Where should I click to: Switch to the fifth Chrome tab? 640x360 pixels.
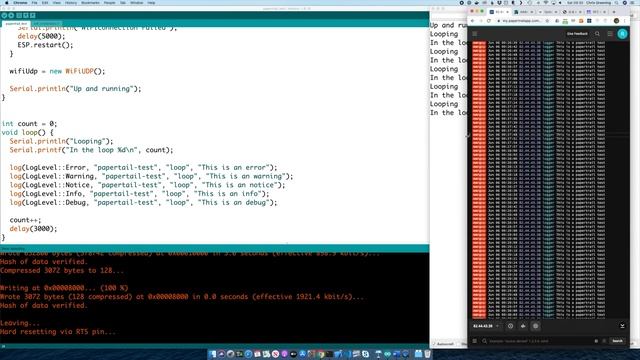point(597,12)
